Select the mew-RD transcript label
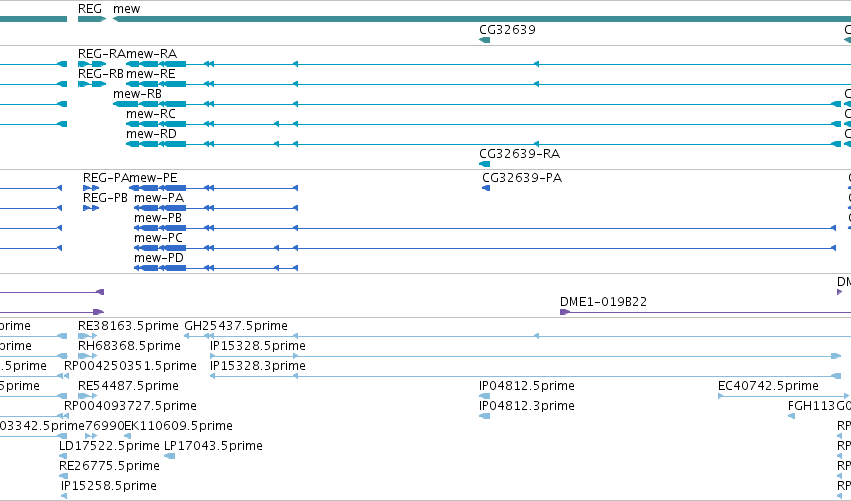The image size is (851, 501). tap(151, 134)
